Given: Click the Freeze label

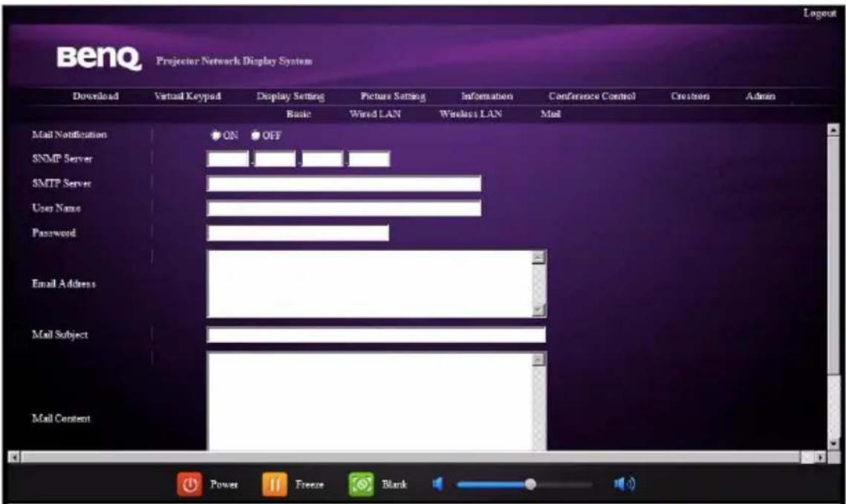Looking at the screenshot, I should [x=310, y=484].
